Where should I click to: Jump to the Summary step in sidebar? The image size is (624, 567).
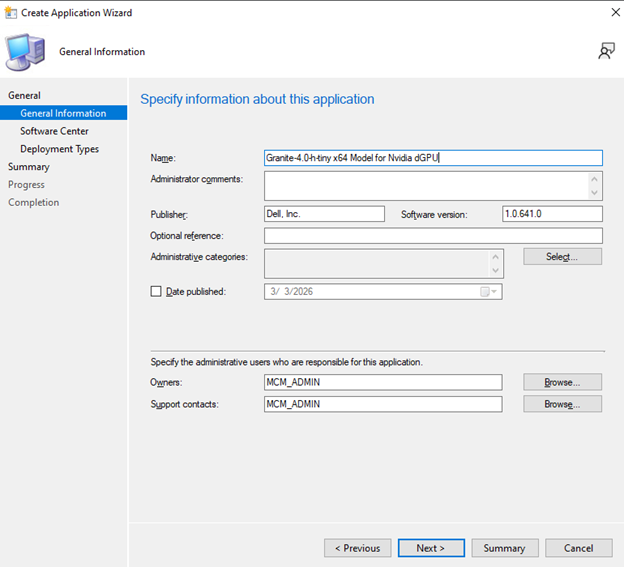click(x=29, y=167)
